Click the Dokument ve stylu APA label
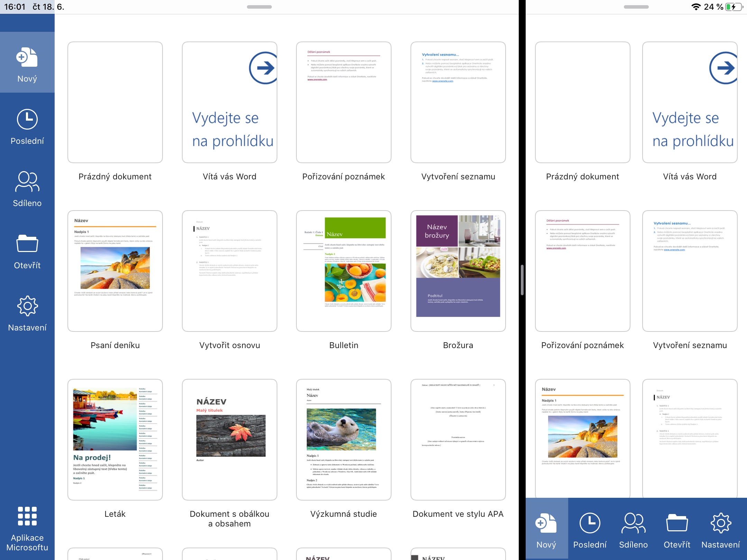This screenshot has height=560, width=747. pyautogui.click(x=458, y=514)
